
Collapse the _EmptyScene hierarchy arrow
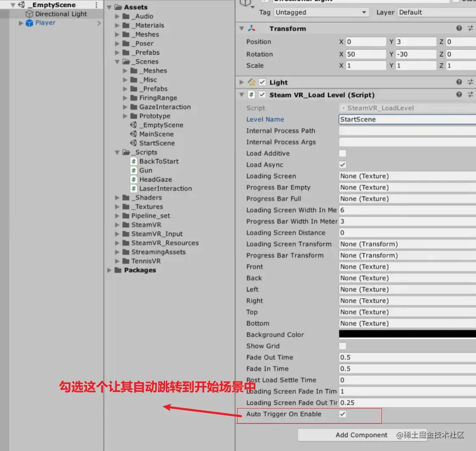tap(13, 5)
